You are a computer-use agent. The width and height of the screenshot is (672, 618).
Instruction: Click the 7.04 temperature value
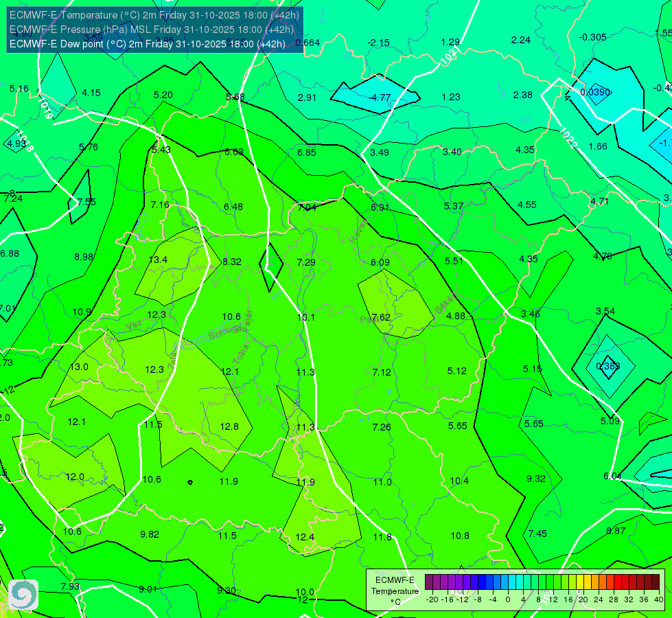(307, 207)
